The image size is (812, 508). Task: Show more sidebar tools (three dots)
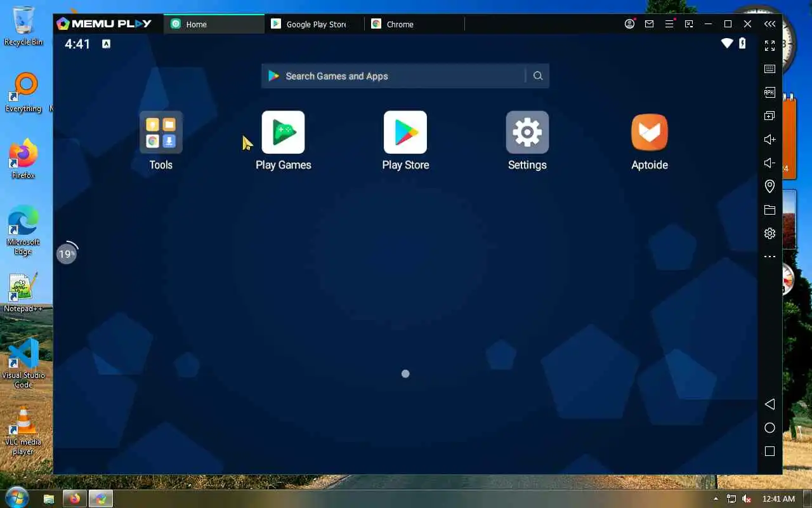point(769,257)
